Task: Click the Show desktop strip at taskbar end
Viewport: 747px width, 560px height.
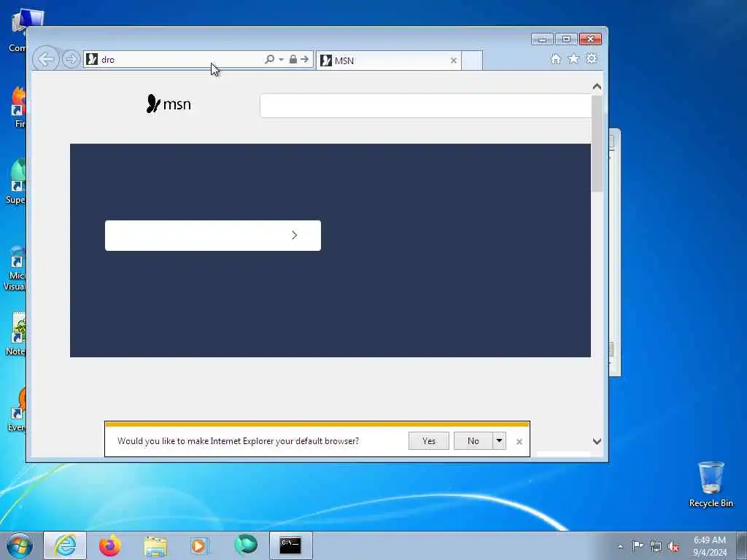Action: [742, 545]
